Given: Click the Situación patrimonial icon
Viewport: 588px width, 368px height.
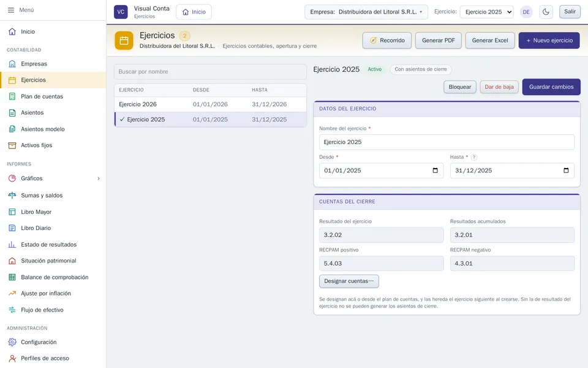Looking at the screenshot, I should click(12, 261).
